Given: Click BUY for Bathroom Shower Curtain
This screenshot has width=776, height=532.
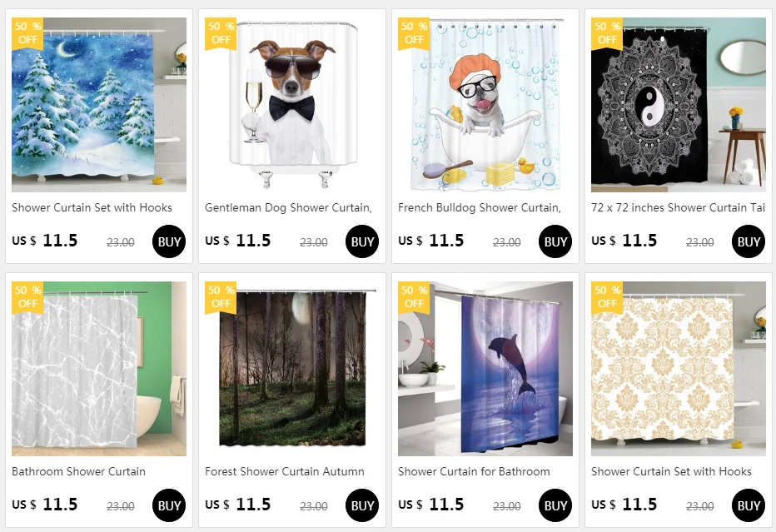Looking at the screenshot, I should click(x=169, y=505).
